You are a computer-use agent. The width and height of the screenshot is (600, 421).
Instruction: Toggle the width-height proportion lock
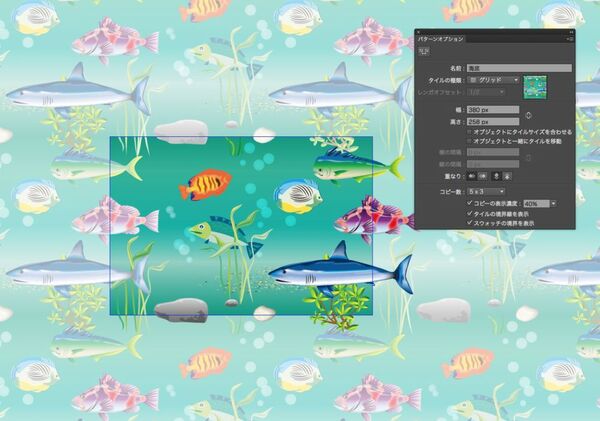pos(528,115)
